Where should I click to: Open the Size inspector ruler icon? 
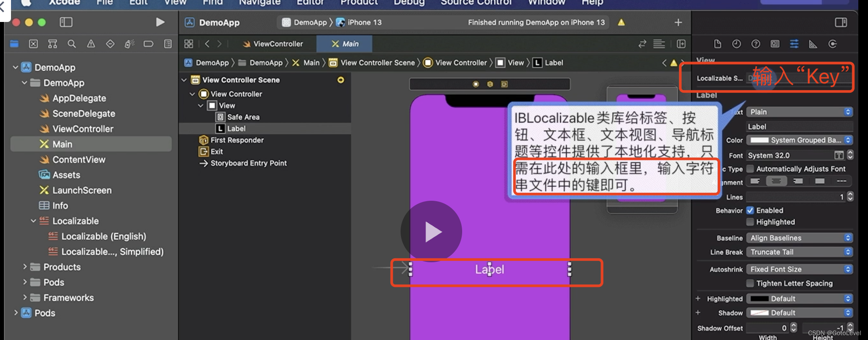tap(813, 43)
